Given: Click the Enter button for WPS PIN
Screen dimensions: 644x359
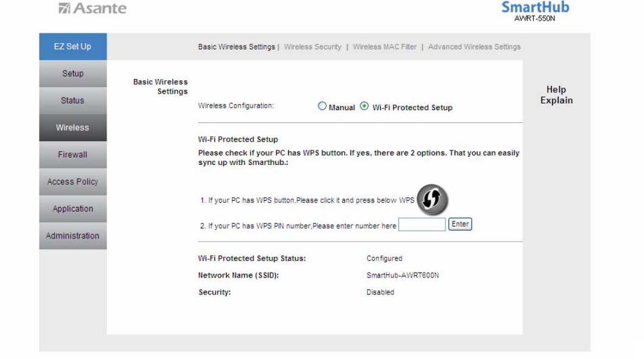Looking at the screenshot, I should pyautogui.click(x=460, y=224).
